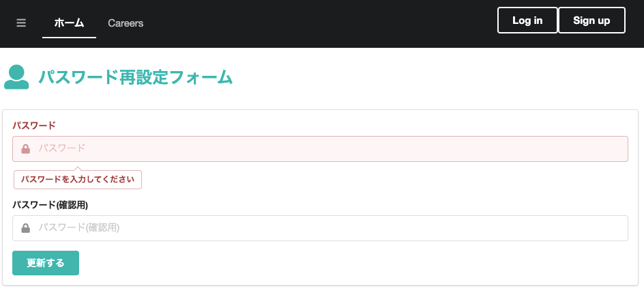Click the error tooltip's pointer arrow
Screen dimensions: 644x289
point(78,169)
